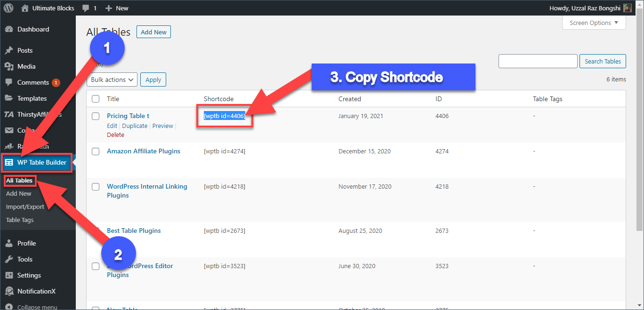The height and width of the screenshot is (310, 644).
Task: Click the August 25, 2020 date cell
Action: (x=361, y=231)
